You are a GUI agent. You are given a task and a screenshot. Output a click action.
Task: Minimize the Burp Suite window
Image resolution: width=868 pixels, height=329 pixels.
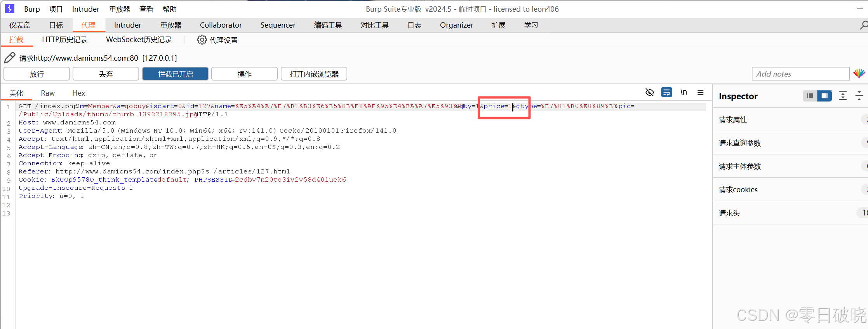860,9
